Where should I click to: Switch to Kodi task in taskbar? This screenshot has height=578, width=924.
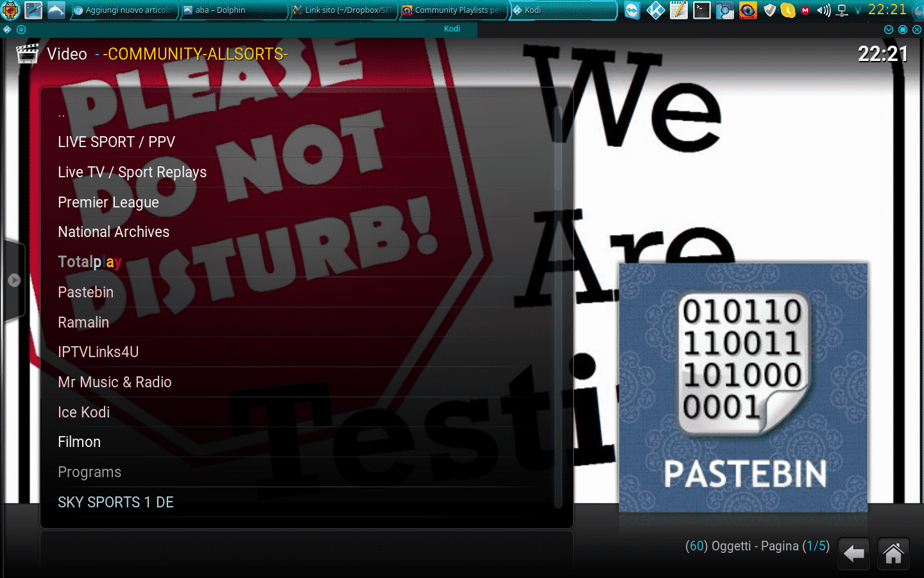[563, 10]
